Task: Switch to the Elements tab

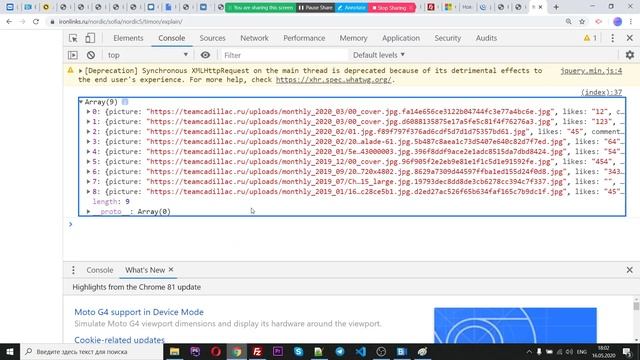Action: tap(128, 38)
